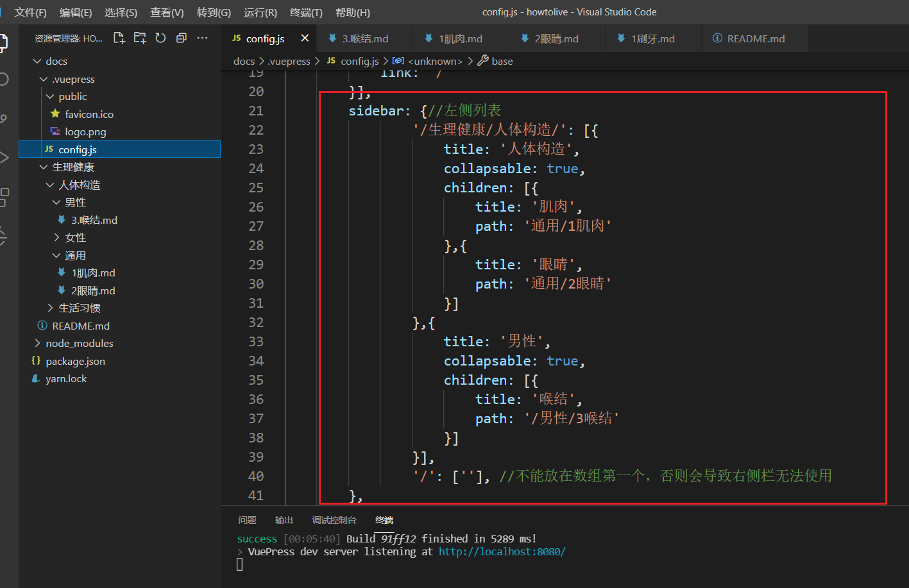Switch to the README.md tab

point(749,38)
